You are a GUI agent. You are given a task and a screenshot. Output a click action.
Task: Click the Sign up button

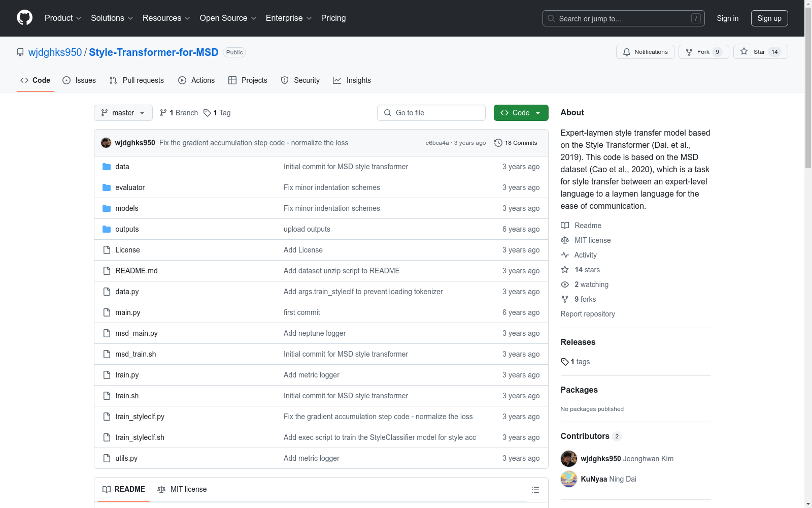pos(769,18)
